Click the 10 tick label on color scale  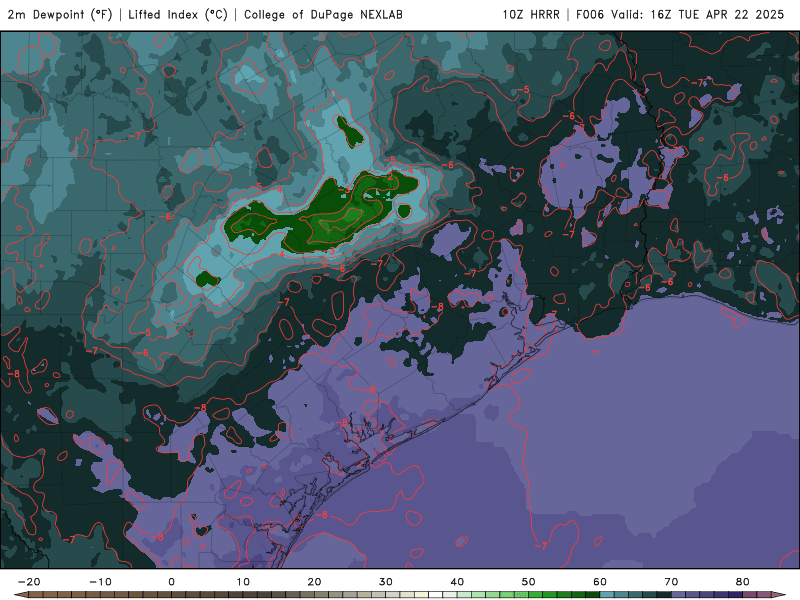[x=243, y=582]
